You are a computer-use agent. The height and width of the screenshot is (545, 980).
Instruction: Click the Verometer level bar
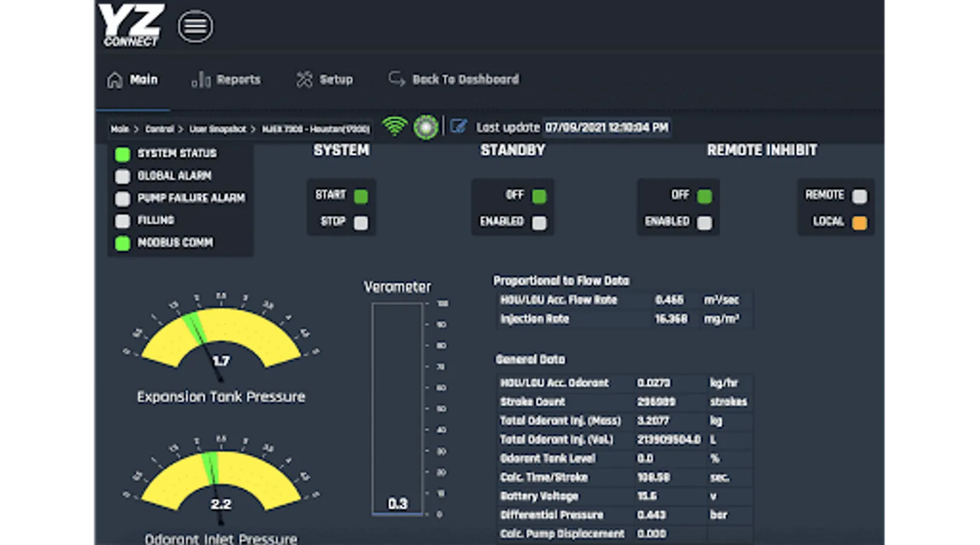click(x=398, y=409)
